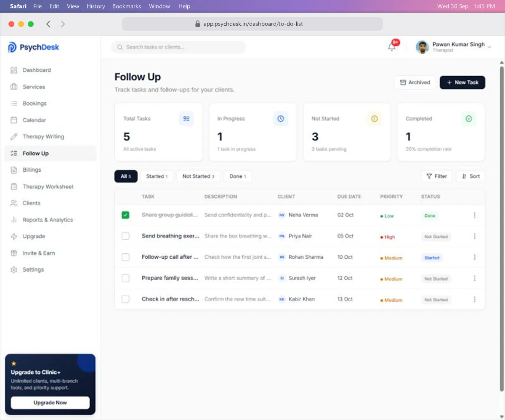
Task: Select the Billings icon in sidebar
Action: tap(14, 170)
